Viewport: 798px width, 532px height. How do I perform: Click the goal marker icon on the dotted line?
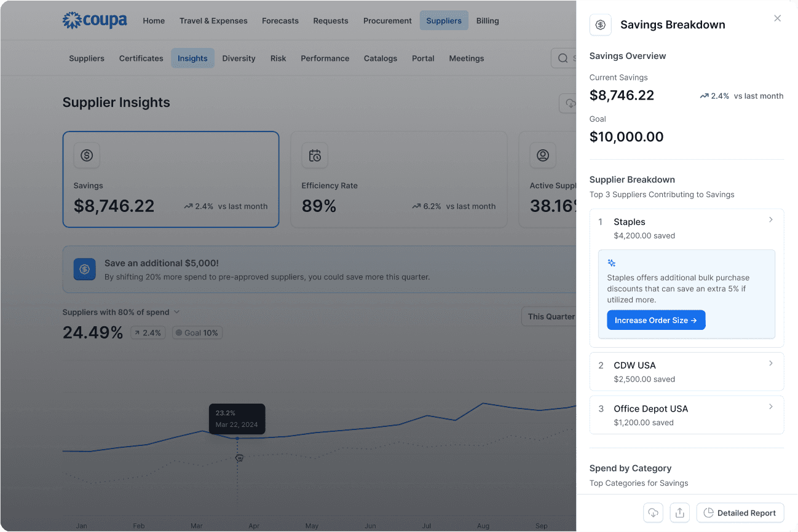(x=239, y=458)
